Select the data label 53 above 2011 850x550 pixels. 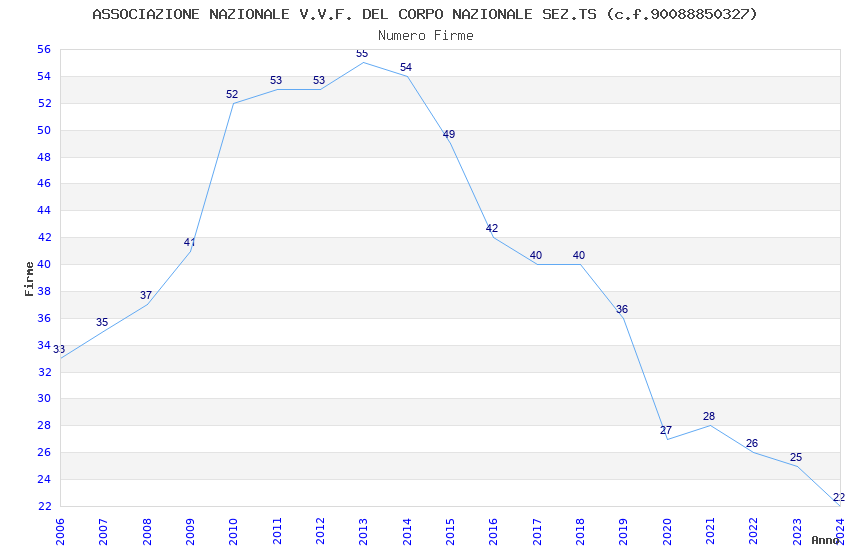(276, 80)
